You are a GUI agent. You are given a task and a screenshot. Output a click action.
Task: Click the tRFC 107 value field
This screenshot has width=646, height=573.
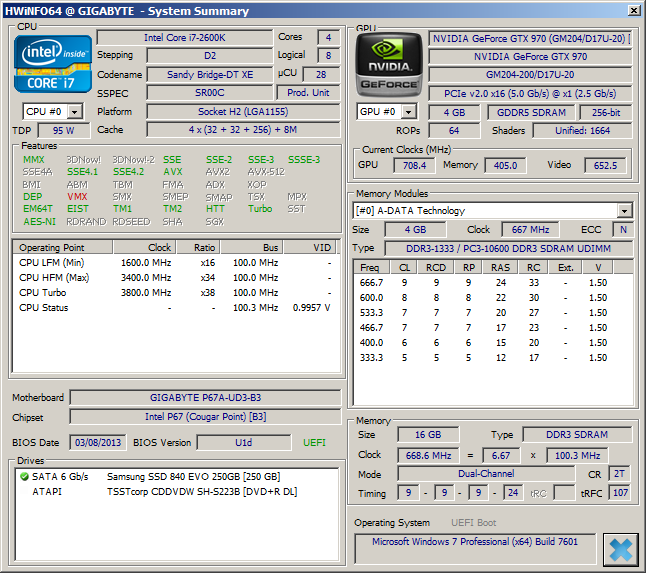point(620,493)
